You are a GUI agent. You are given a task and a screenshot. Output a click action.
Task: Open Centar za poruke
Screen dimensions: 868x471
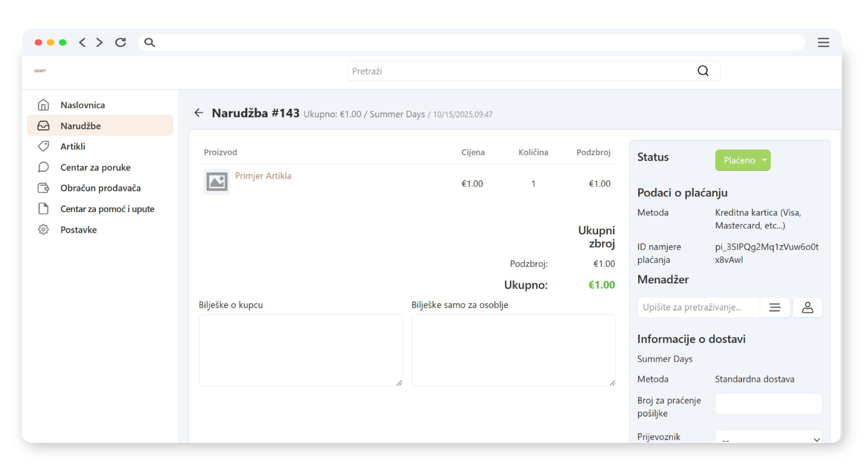pos(95,168)
